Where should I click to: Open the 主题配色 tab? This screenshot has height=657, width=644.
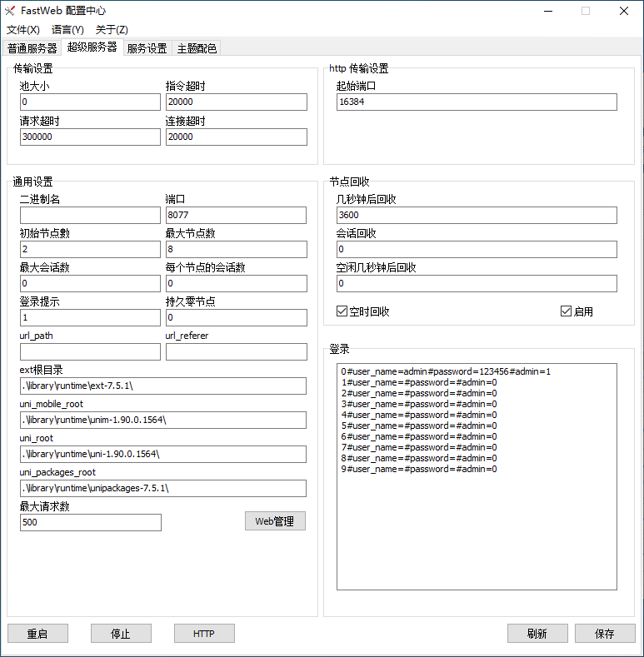pos(197,48)
